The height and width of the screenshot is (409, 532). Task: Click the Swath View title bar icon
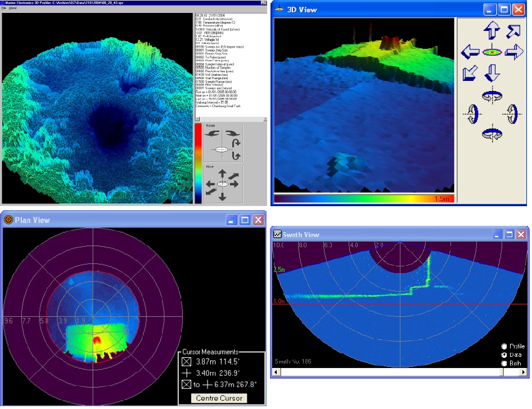click(278, 234)
